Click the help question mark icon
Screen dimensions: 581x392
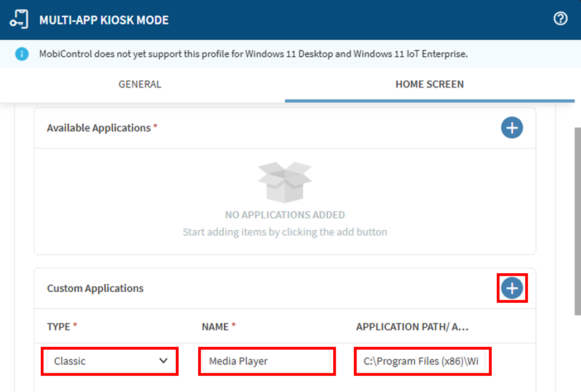point(560,19)
